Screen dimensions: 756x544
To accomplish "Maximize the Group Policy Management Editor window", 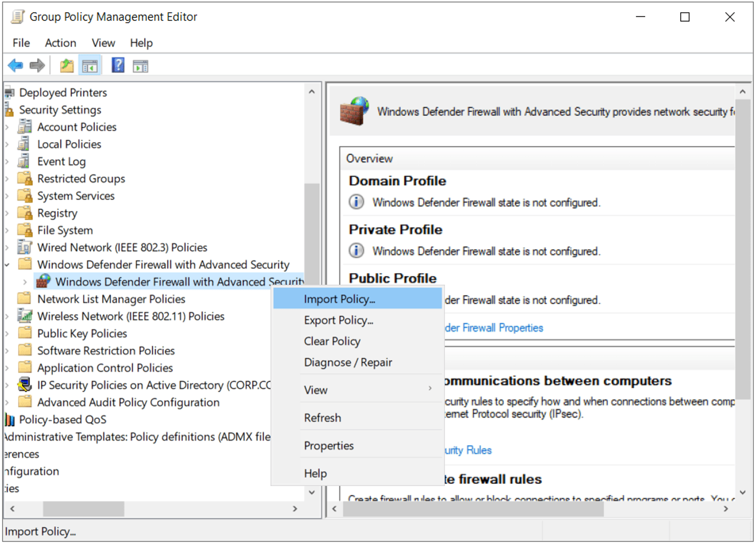I will (x=684, y=17).
